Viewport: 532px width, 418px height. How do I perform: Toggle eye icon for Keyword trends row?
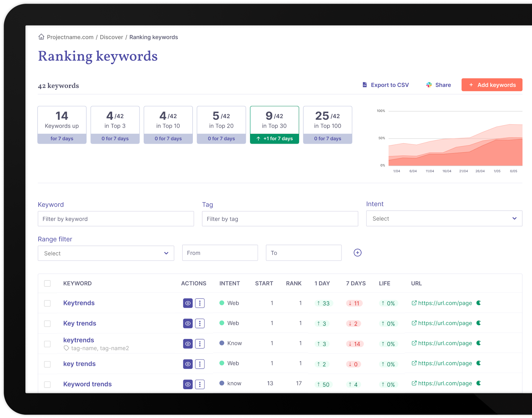pos(188,384)
